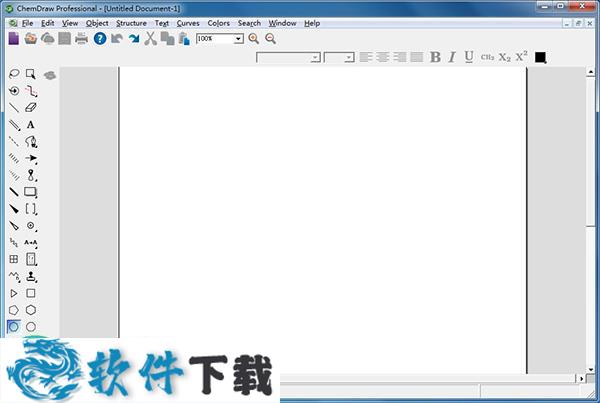This screenshot has height=403, width=600.
Task: Toggle Bold text formatting
Action: coord(435,57)
